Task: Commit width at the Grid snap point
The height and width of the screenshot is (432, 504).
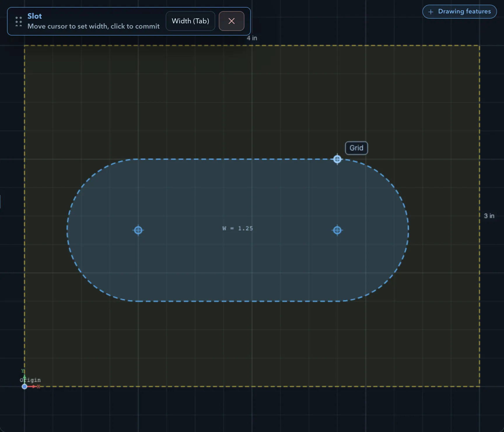Action: [x=337, y=159]
